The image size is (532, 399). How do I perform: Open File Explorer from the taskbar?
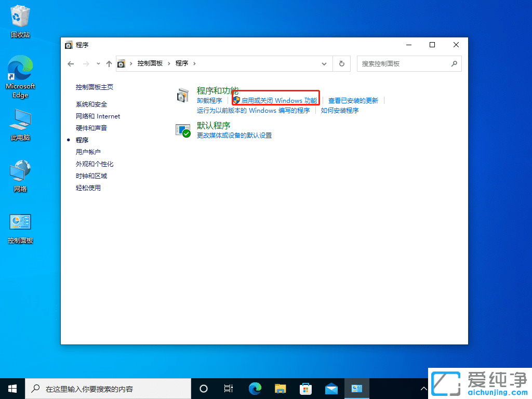281,388
